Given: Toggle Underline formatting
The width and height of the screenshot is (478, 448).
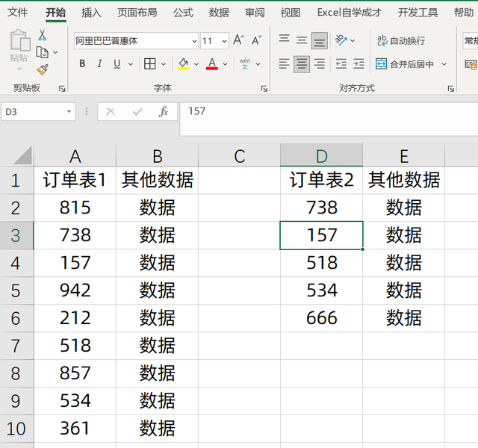Looking at the screenshot, I should coord(117,64).
